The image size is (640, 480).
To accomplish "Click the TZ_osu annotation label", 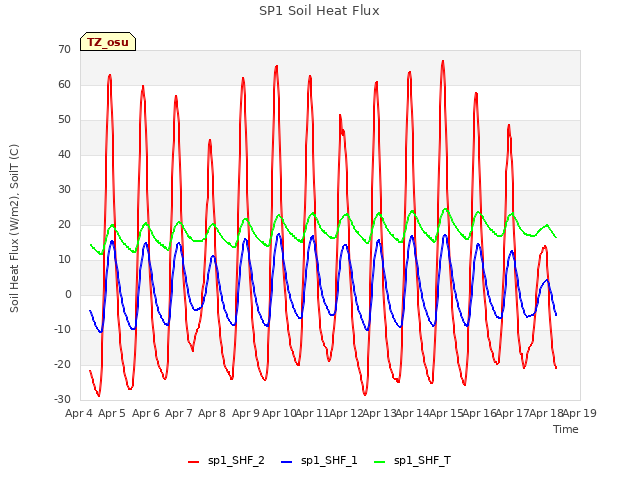I will pyautogui.click(x=108, y=42).
